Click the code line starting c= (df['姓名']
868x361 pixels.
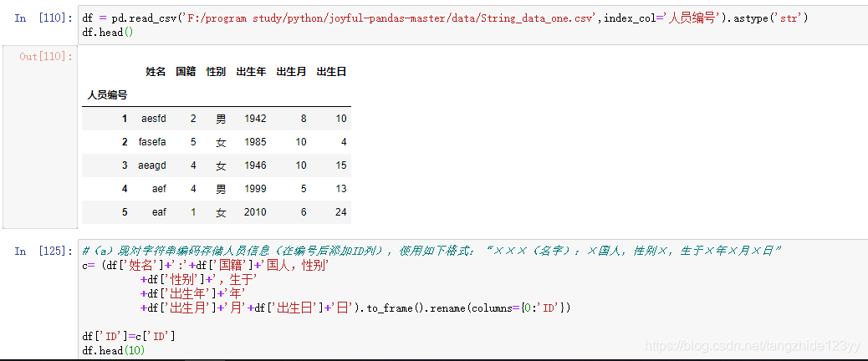pos(206,266)
